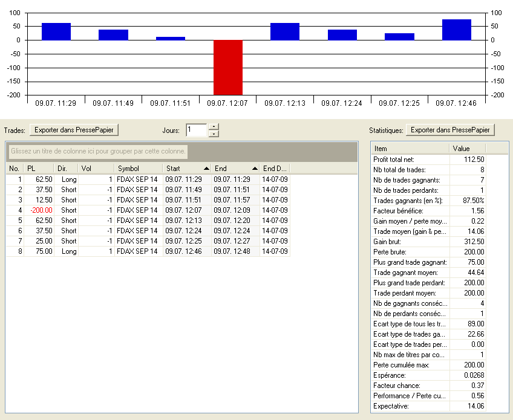Select the red losing trade bar
The height and width of the screenshot is (420, 513).
coord(228,67)
